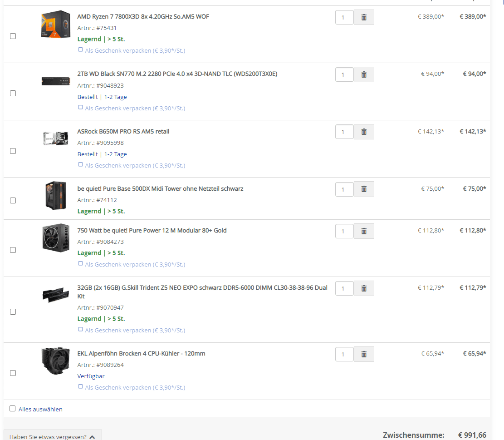Screen dimensions: 504x440
Task: Open AMD Ryzen 7 7800X3D product link
Action: tap(143, 17)
